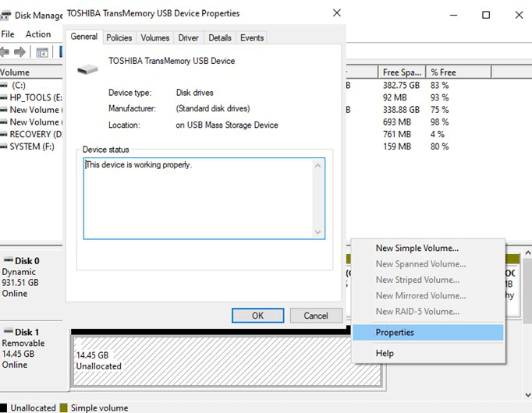Screen dimensions: 532x413
Task: Click the 159 MB free space cell
Action: tap(397, 146)
